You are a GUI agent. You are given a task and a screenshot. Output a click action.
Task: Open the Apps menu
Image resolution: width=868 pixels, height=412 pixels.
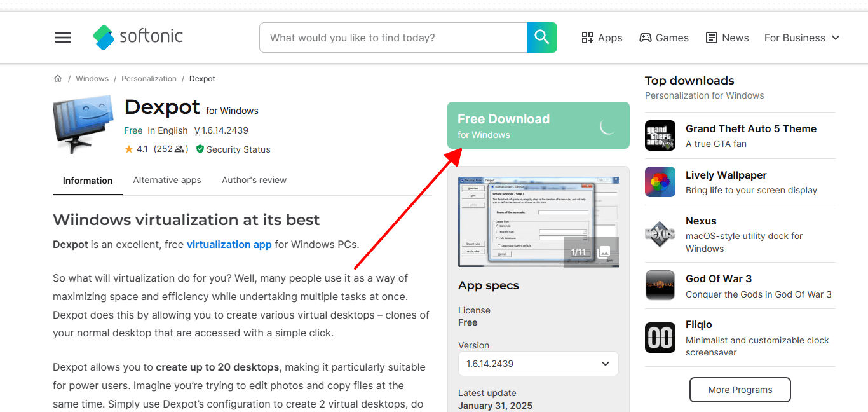click(x=602, y=38)
